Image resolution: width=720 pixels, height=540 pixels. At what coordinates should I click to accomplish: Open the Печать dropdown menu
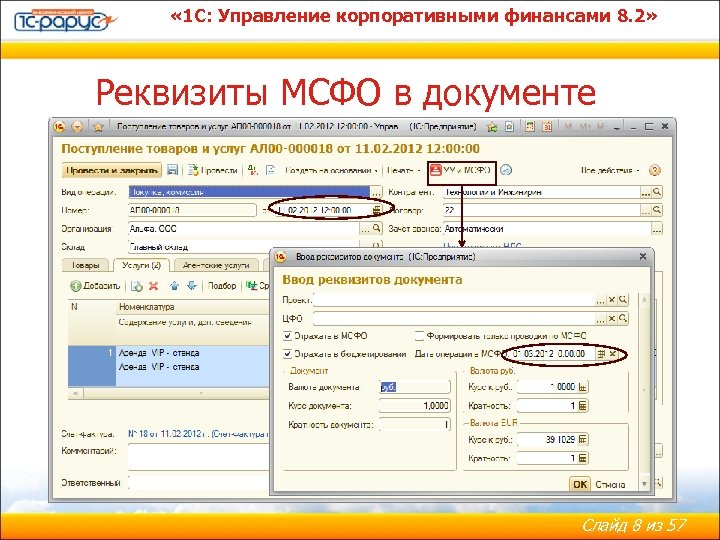coord(403,170)
